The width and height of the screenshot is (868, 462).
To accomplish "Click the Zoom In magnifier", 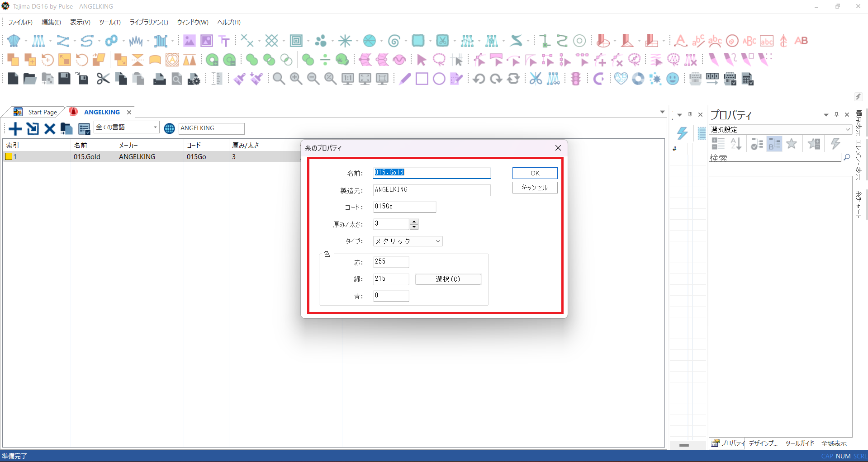I will click(x=296, y=79).
